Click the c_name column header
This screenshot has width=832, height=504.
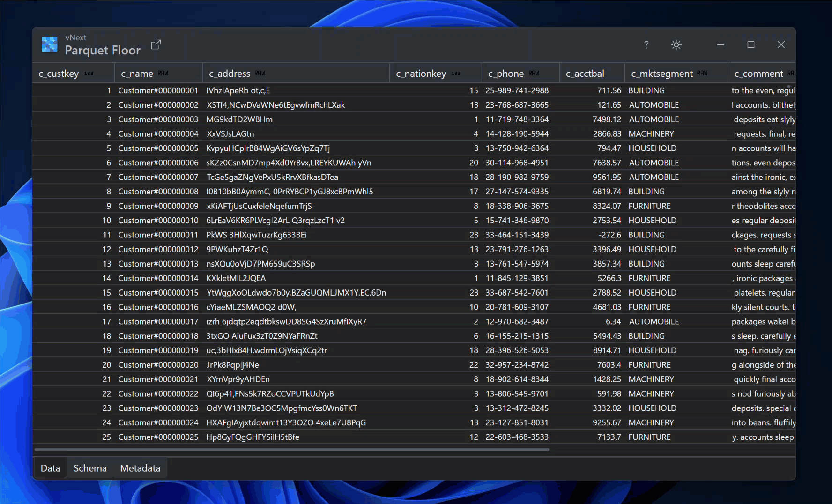pos(137,74)
